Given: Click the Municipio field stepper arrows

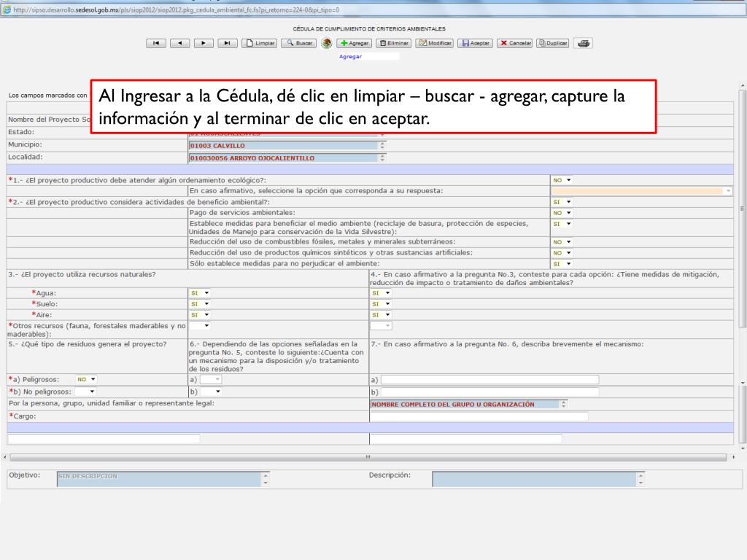Looking at the screenshot, I should (x=382, y=146).
